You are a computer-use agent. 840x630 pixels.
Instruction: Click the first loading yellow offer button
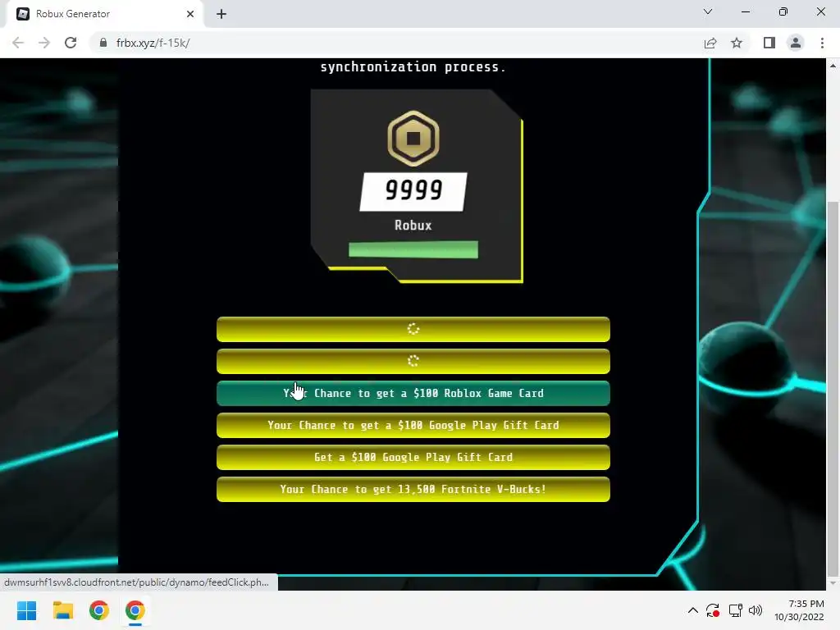click(413, 329)
